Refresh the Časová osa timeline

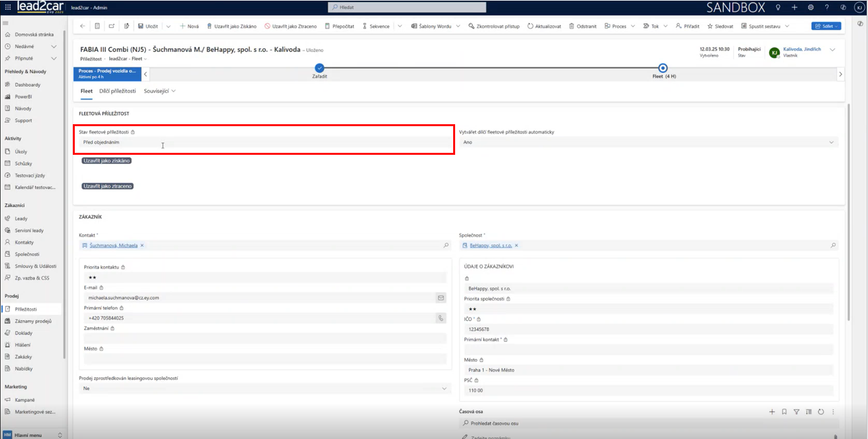tap(821, 412)
